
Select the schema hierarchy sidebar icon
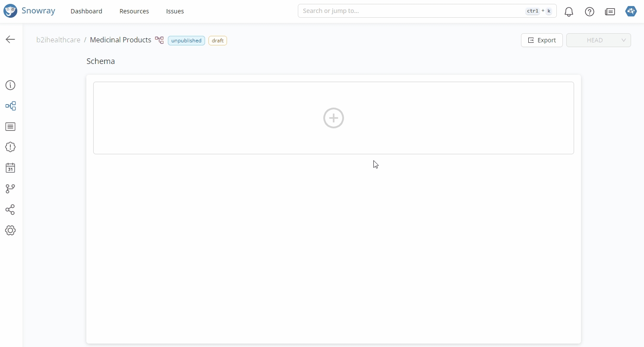(10, 106)
